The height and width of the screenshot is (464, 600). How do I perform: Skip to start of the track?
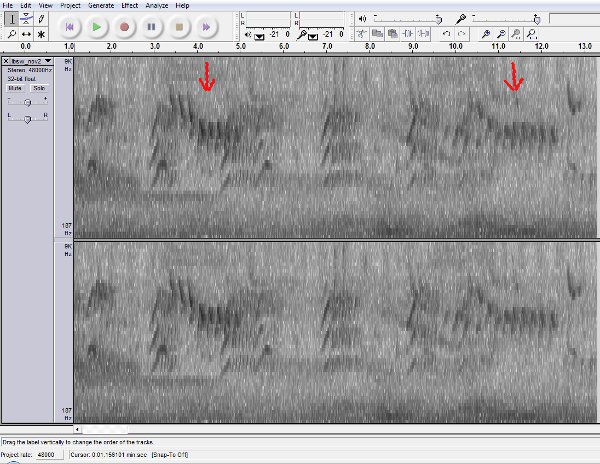(70, 26)
